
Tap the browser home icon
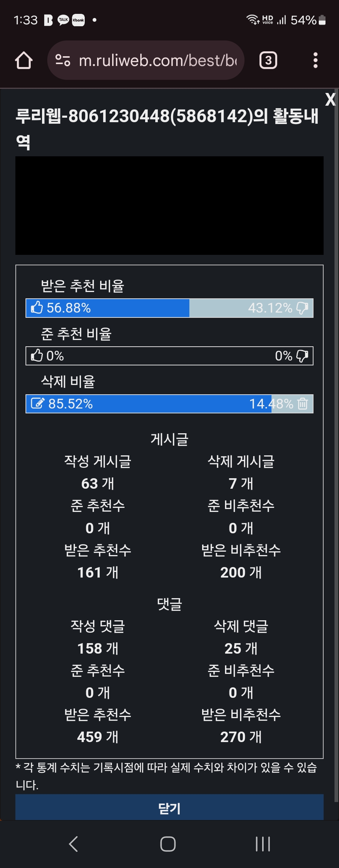(x=24, y=60)
